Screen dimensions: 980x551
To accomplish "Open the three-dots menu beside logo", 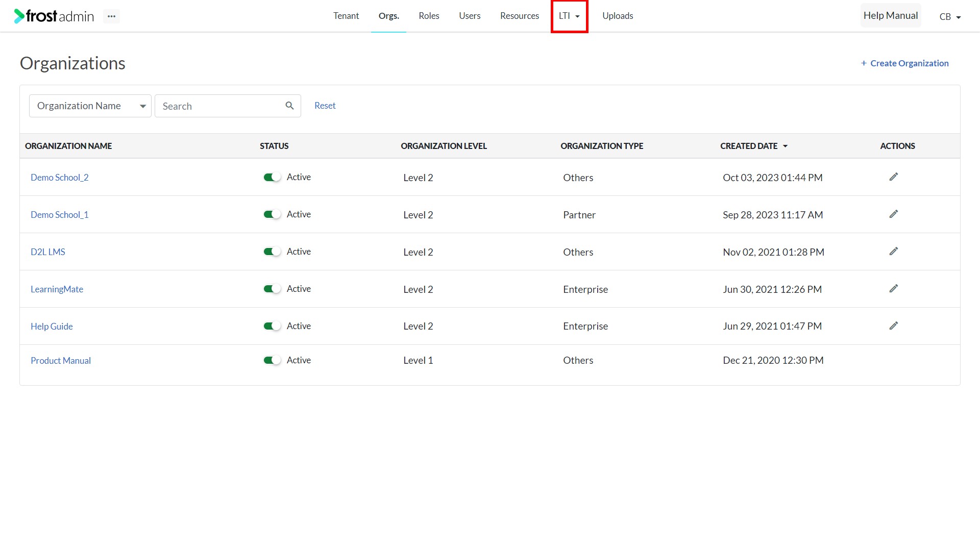I will pos(111,16).
